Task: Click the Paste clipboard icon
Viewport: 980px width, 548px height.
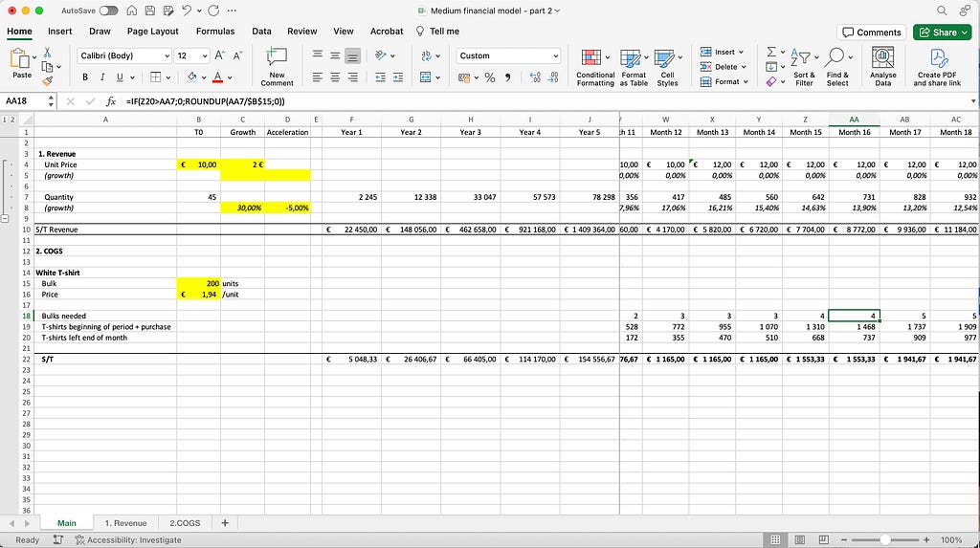Action: [20, 59]
